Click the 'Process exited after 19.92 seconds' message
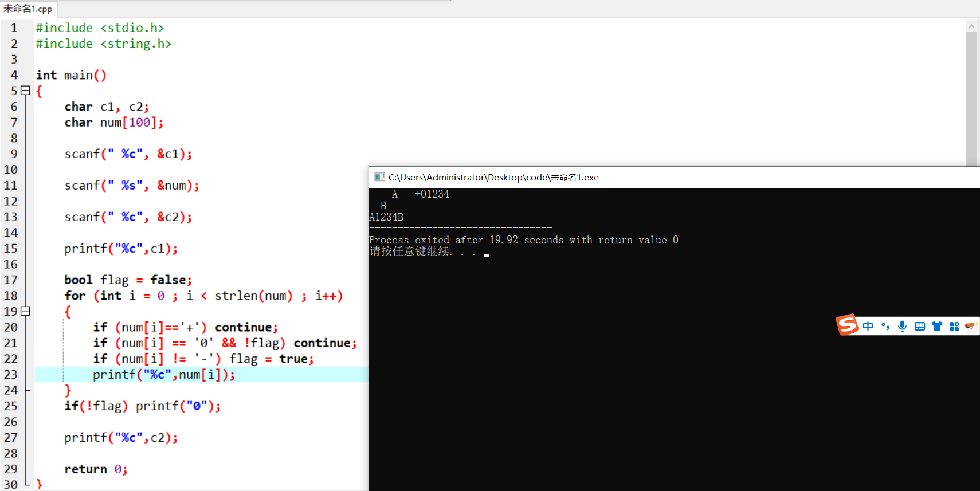 click(x=524, y=240)
